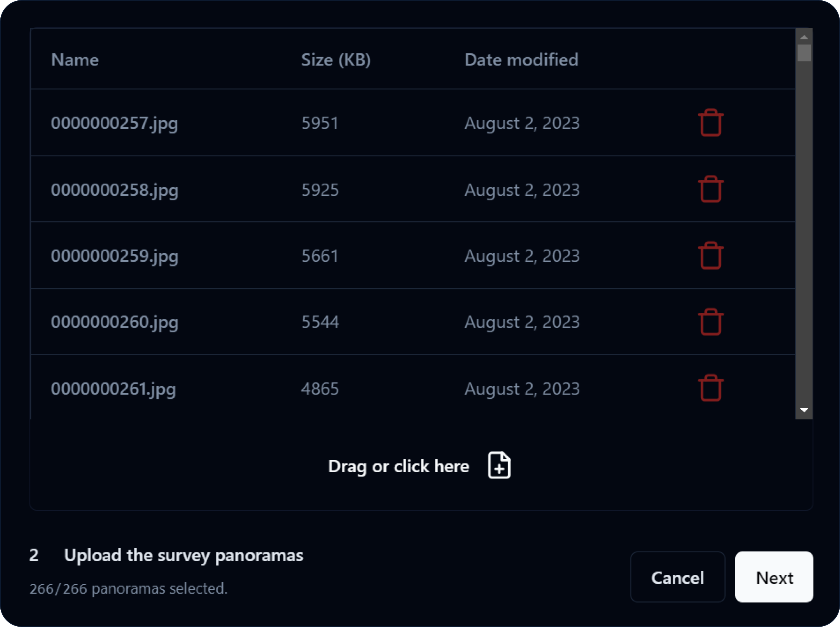Click the Name column header

point(75,60)
